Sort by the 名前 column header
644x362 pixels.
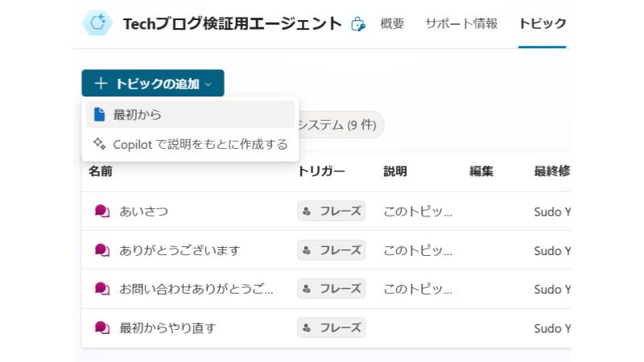click(101, 171)
